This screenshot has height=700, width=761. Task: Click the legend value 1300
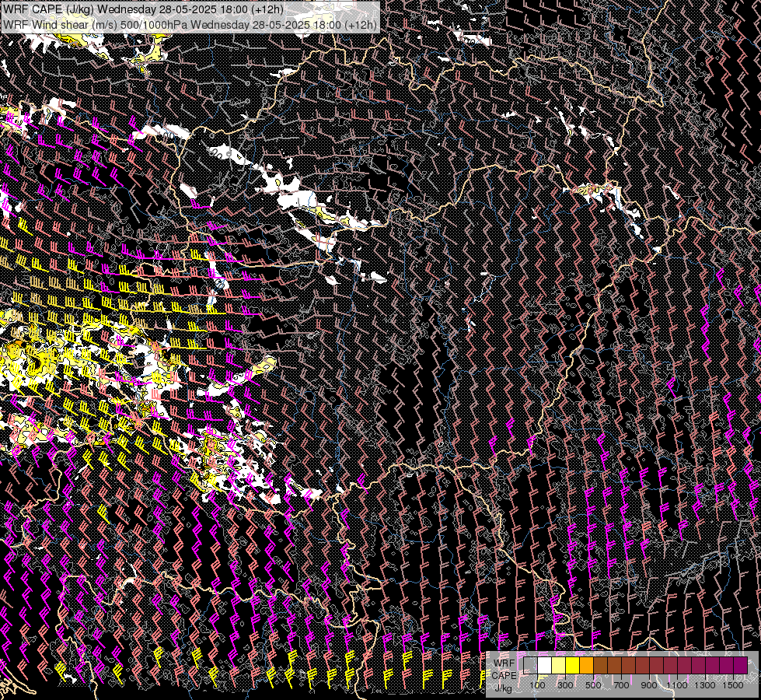(705, 685)
